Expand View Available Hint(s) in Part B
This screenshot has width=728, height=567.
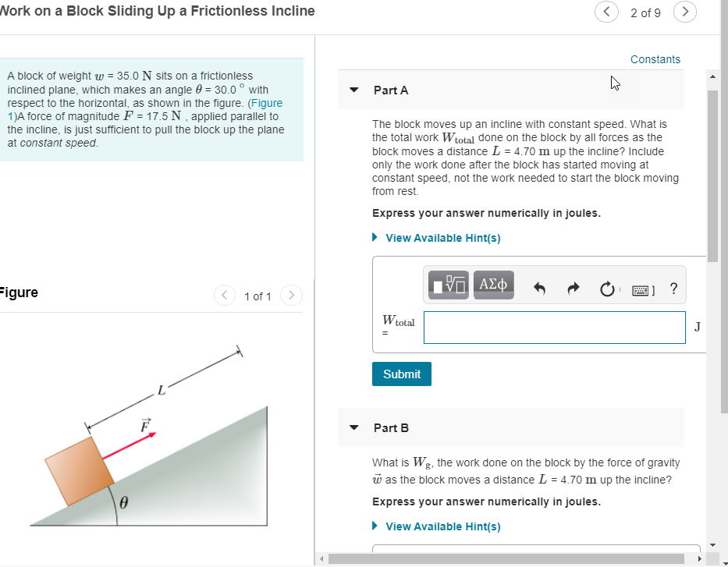[x=442, y=526]
